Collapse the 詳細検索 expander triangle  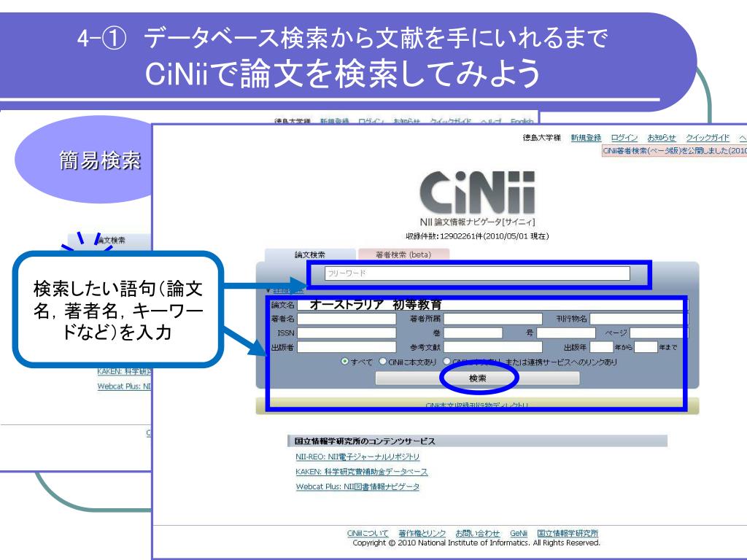click(268, 290)
